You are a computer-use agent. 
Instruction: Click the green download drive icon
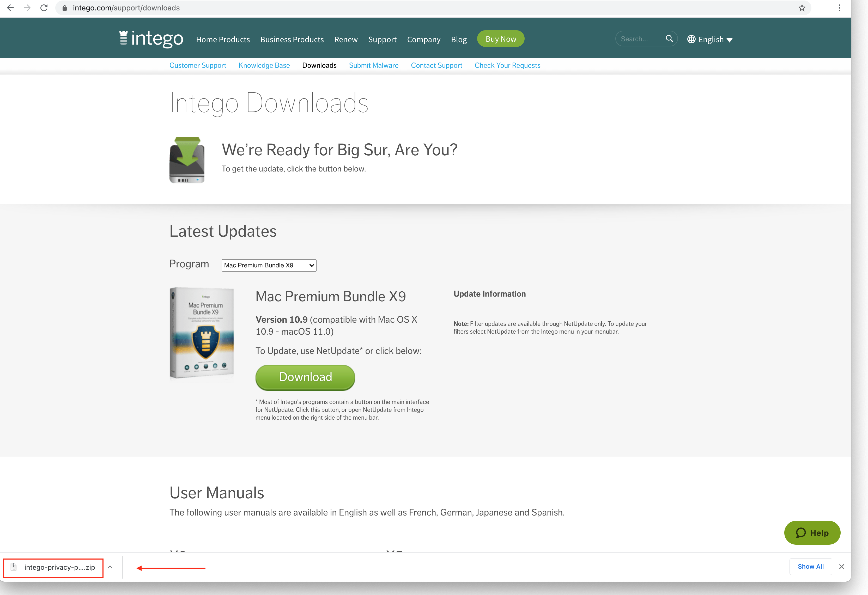click(x=187, y=160)
